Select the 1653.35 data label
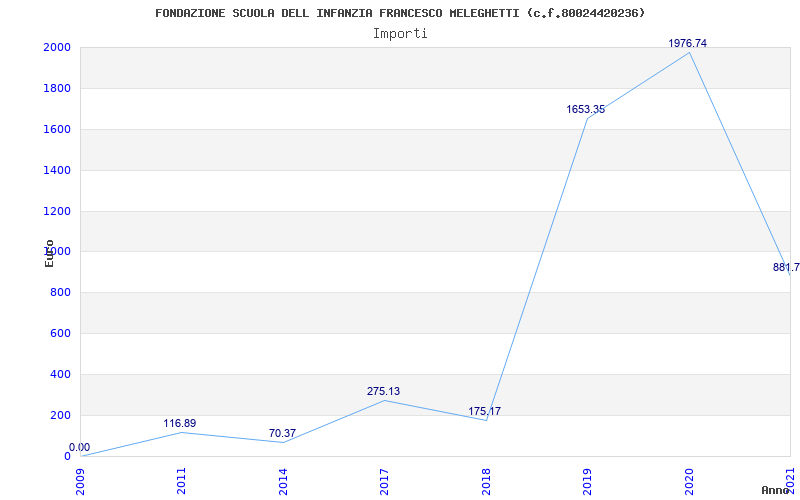The width and height of the screenshot is (800, 500). (586, 109)
